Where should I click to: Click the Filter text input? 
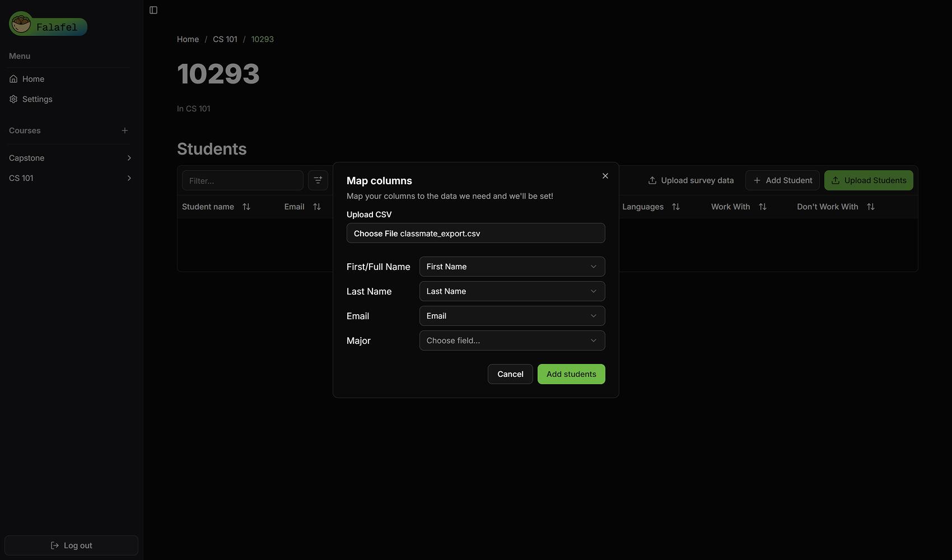click(x=242, y=180)
